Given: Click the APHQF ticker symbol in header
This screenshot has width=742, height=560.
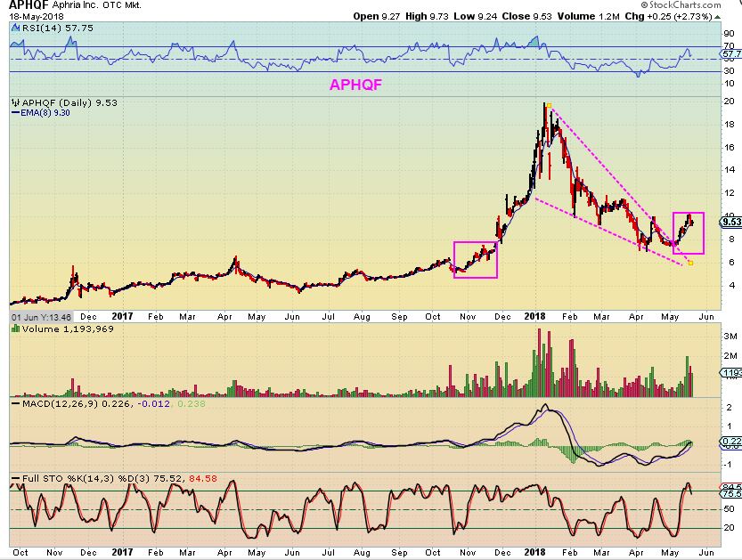Looking at the screenshot, I should pos(29,5).
